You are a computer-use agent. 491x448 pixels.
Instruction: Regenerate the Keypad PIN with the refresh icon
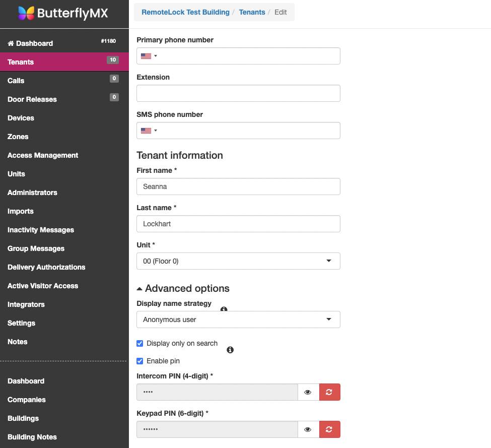coord(329,429)
